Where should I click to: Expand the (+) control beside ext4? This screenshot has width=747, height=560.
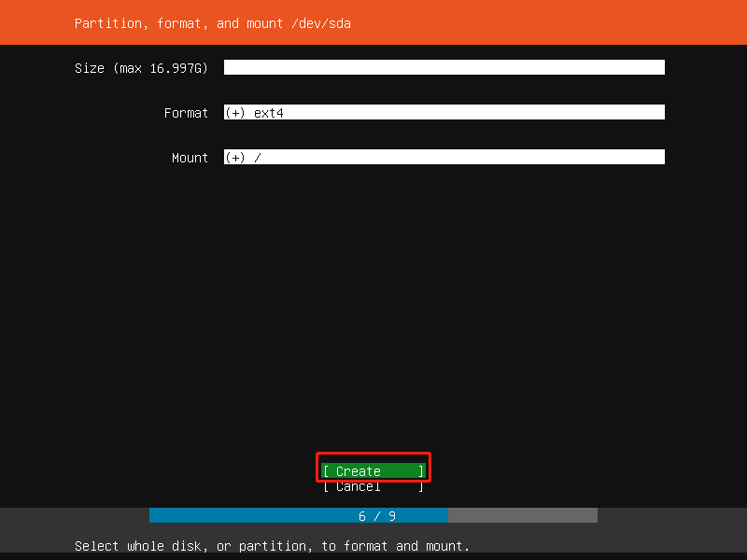point(234,112)
